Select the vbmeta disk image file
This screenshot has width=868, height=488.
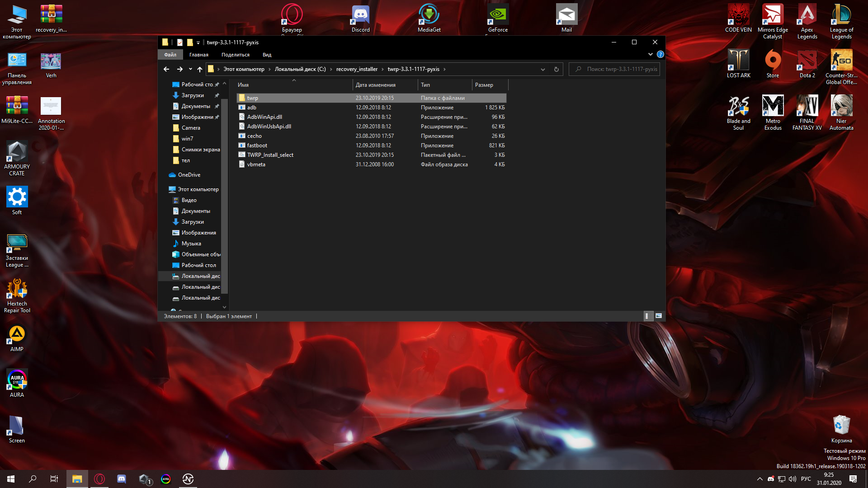click(371, 164)
